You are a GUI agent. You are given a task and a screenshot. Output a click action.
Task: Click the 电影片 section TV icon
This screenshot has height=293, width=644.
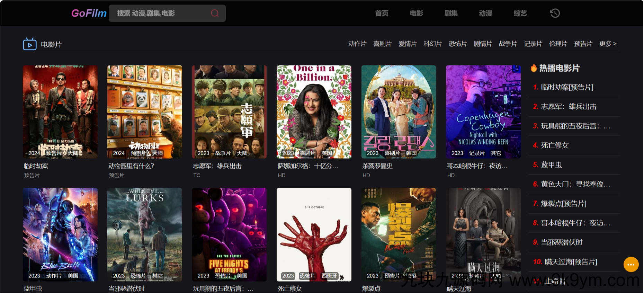click(x=30, y=44)
